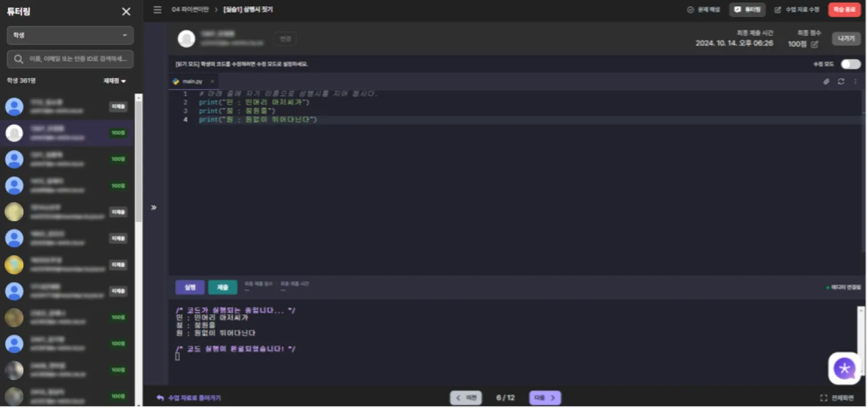Go to next page with 다음 button
Viewport: 868px width, 409px height.
[545, 398]
